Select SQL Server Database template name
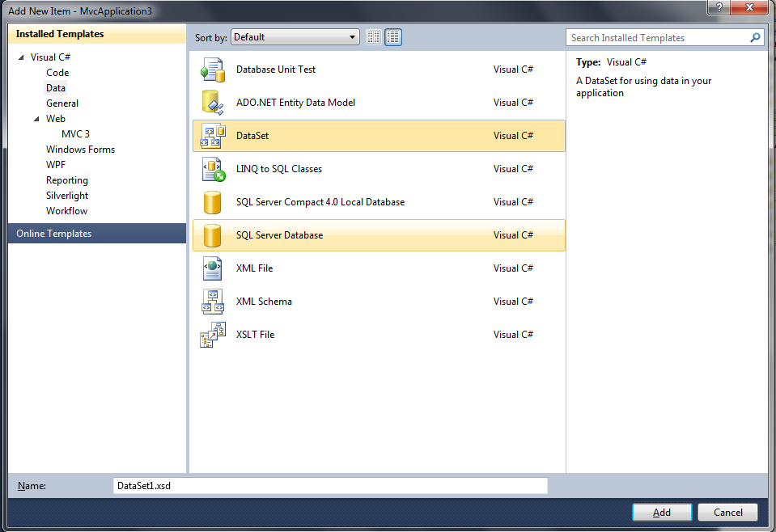The image size is (776, 532). coord(280,235)
